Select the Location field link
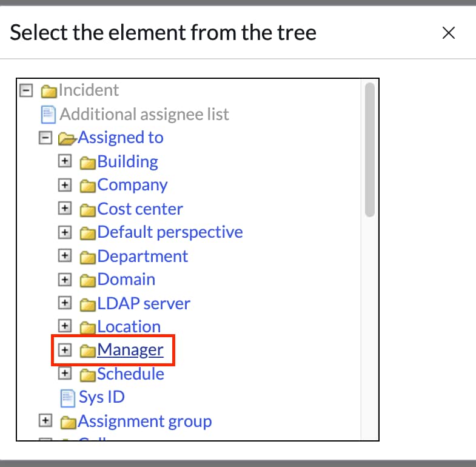The height and width of the screenshot is (467, 476). 129,327
